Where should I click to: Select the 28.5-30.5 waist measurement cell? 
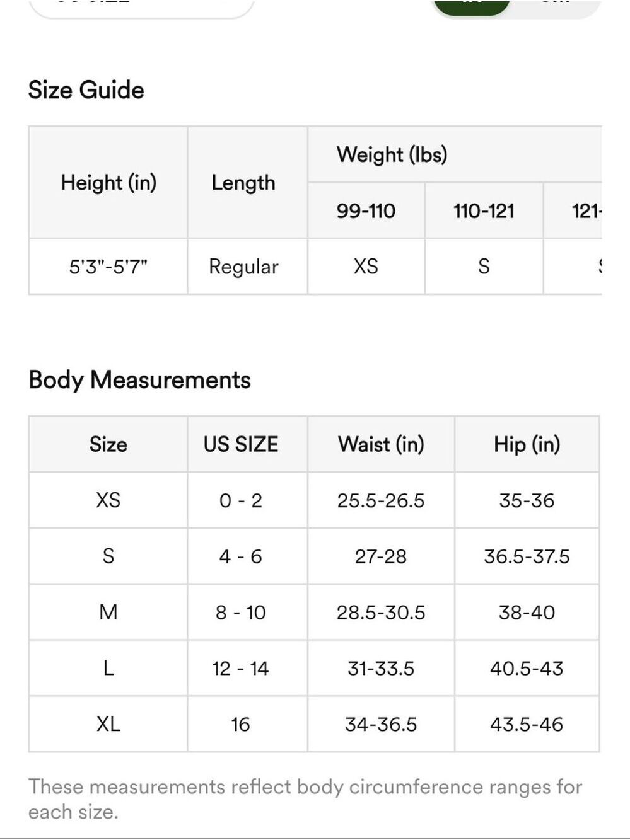[381, 612]
